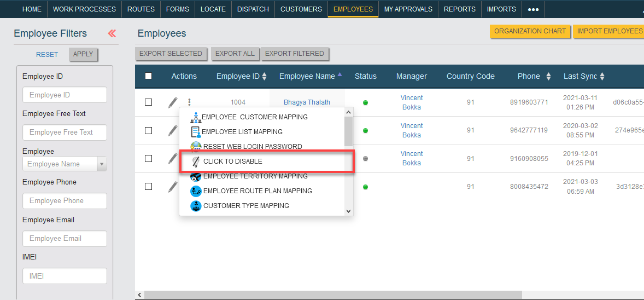Check the checkbox for employee 1004 row
The width and height of the screenshot is (644, 300).
coord(149,102)
